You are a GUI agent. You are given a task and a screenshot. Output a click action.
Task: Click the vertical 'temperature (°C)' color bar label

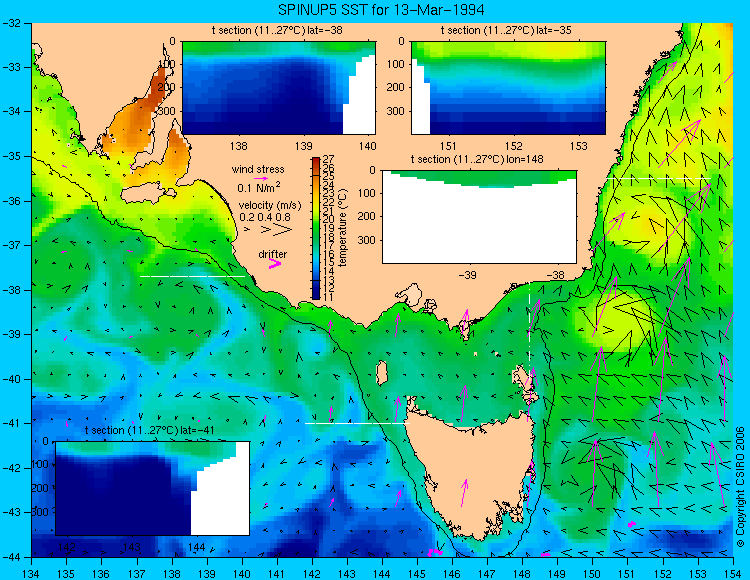pos(343,228)
